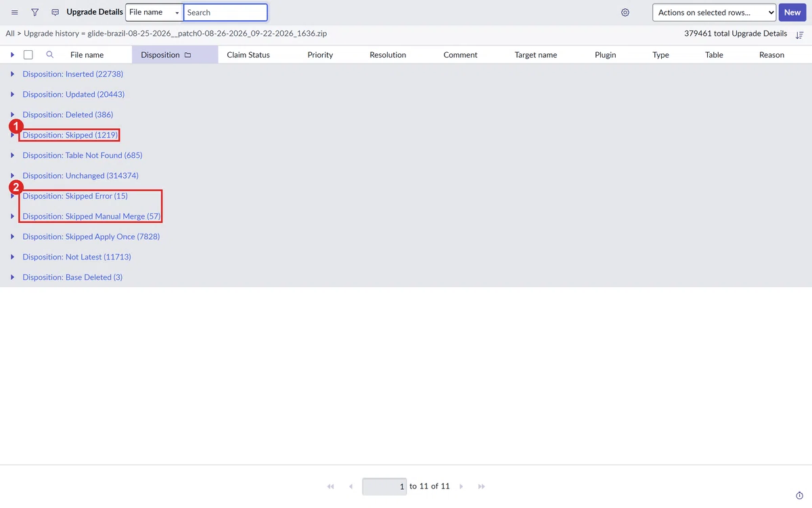Open the File name search field dropdown
This screenshot has width=812, height=508.
point(154,12)
